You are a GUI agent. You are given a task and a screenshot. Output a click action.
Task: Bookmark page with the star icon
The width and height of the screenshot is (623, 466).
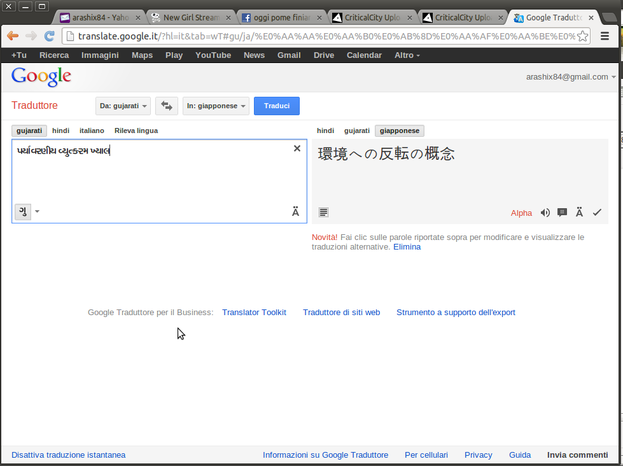582,36
